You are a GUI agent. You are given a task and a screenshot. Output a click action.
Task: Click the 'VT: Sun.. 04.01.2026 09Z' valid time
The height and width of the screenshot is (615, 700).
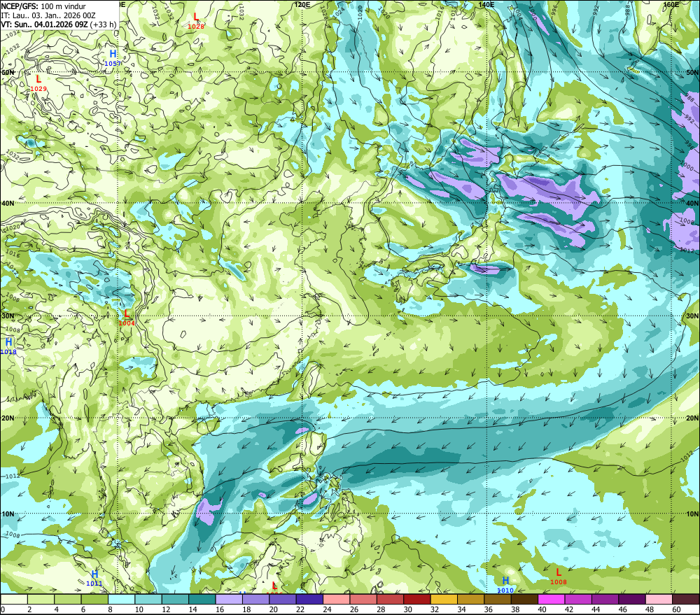pos(44,24)
